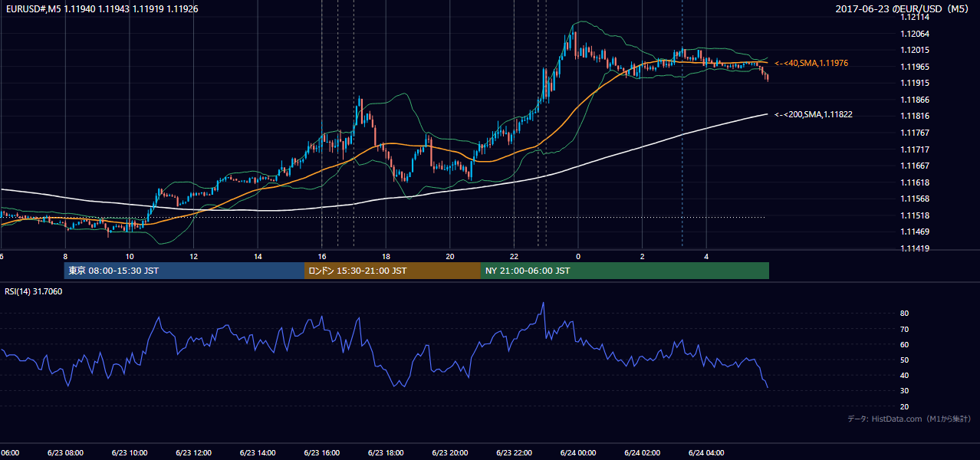Click RSI scale value 40

pos(905,375)
